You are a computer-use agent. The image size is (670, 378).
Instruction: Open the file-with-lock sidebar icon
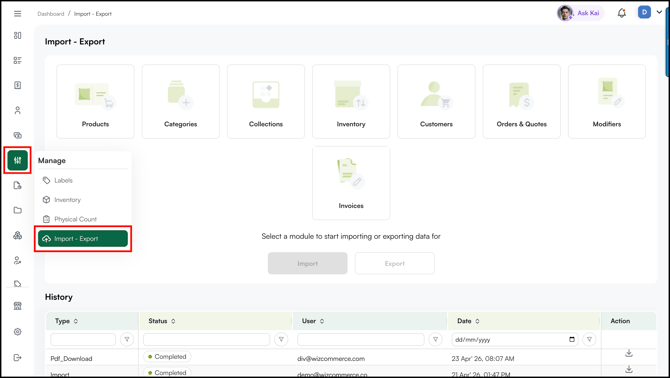pos(18,185)
